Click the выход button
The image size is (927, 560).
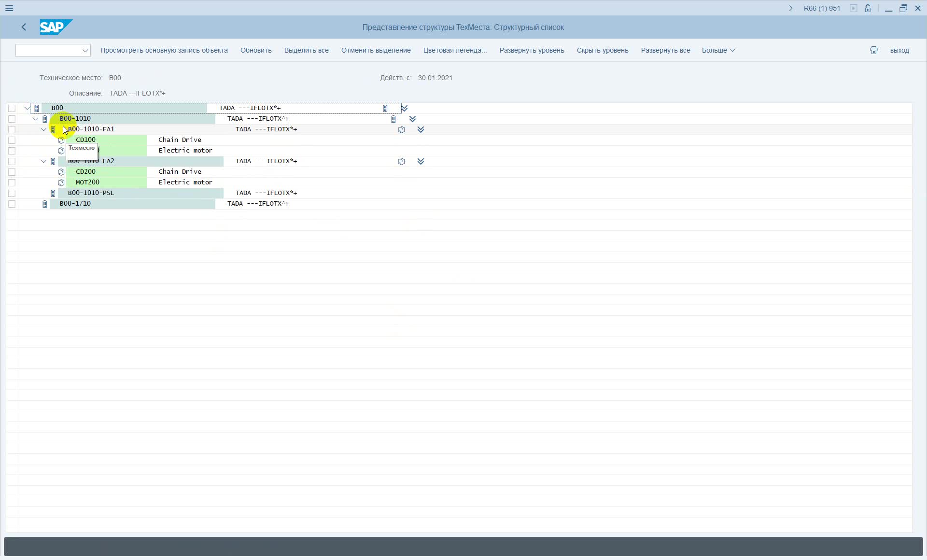pyautogui.click(x=899, y=50)
